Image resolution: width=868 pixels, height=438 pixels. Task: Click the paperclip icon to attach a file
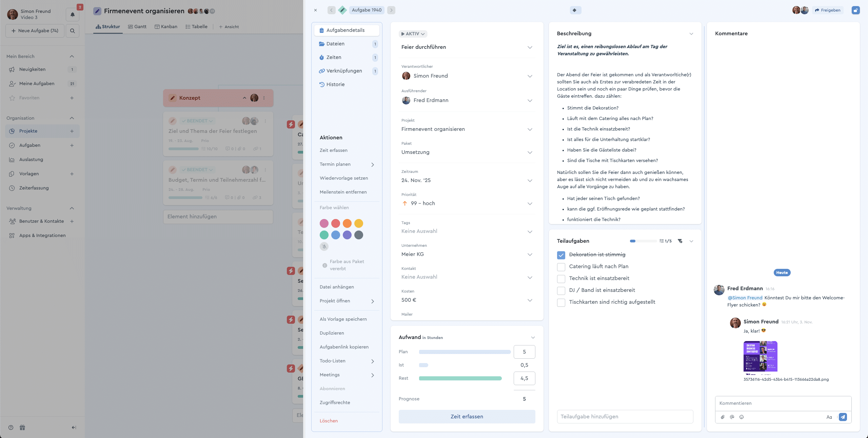pyautogui.click(x=723, y=417)
